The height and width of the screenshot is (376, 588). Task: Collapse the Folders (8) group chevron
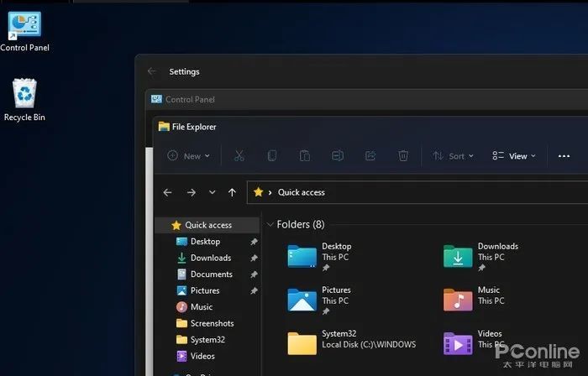270,225
